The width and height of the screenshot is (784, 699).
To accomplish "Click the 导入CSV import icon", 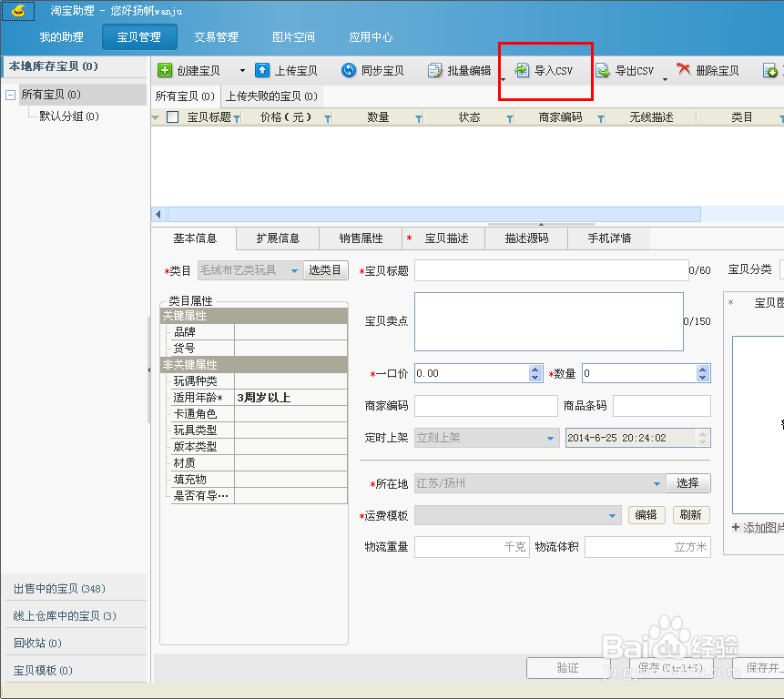I will coord(522,70).
